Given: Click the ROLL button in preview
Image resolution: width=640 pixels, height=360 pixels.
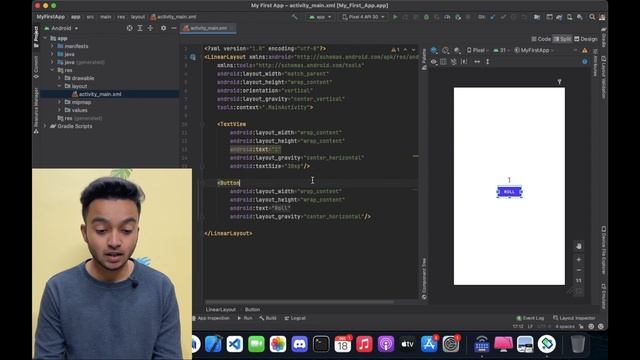Looking at the screenshot, I should [509, 192].
